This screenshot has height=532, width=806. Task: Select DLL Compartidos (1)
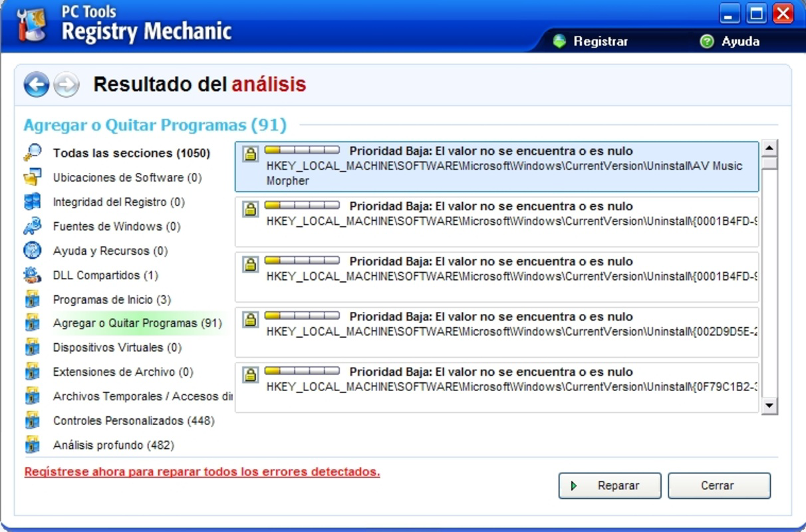pos(106,275)
